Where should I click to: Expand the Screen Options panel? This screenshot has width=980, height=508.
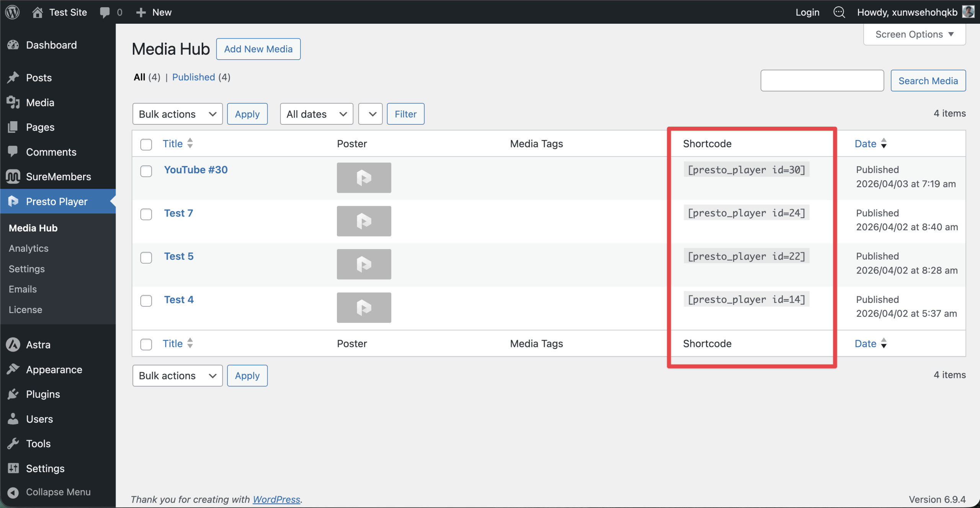click(x=914, y=34)
